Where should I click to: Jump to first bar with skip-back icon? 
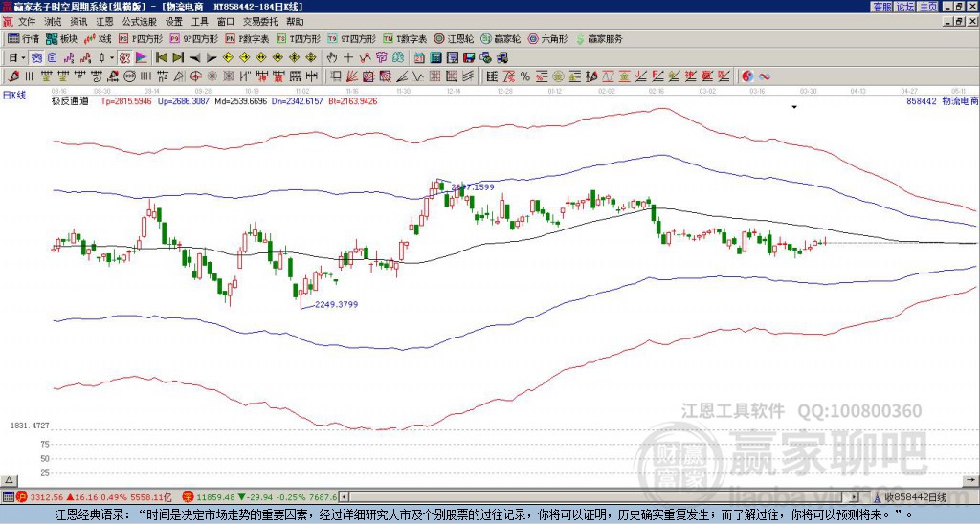162,58
